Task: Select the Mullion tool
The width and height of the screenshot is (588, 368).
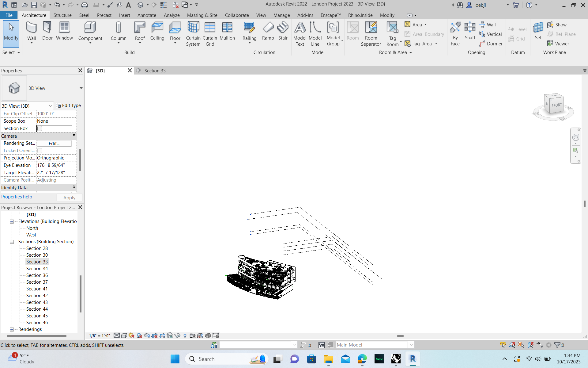Action: (227, 31)
